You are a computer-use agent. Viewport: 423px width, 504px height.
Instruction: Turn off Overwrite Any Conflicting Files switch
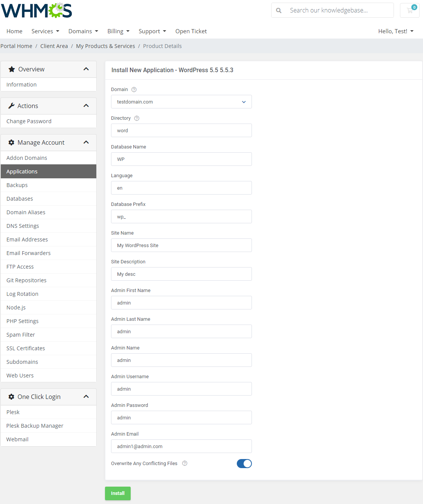point(244,464)
